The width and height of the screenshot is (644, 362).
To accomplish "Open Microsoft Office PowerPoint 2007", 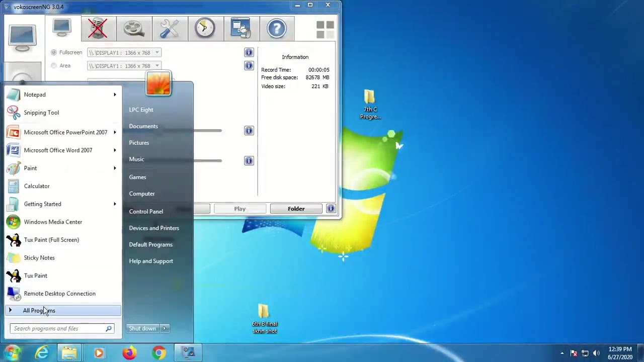I will [63, 132].
